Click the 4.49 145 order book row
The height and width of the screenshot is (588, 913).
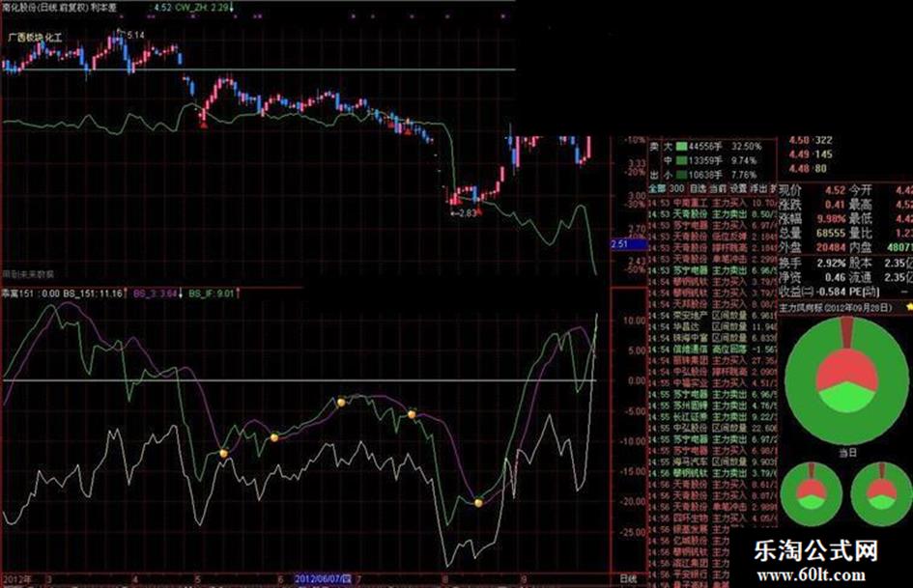pos(811,154)
